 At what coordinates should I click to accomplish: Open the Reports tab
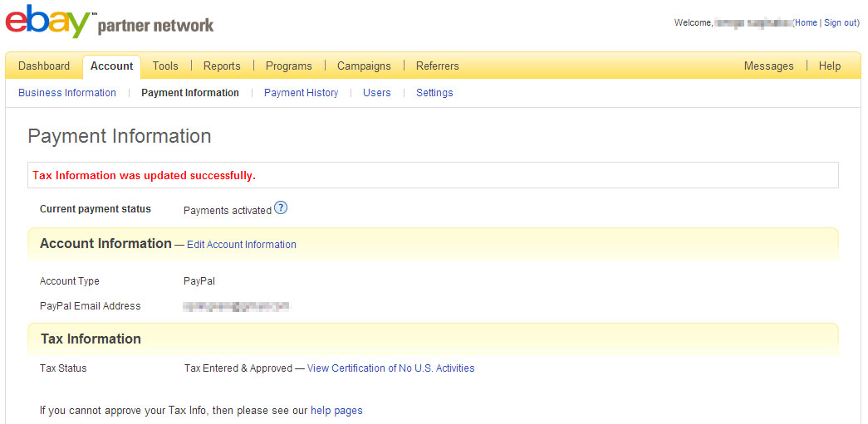(222, 66)
